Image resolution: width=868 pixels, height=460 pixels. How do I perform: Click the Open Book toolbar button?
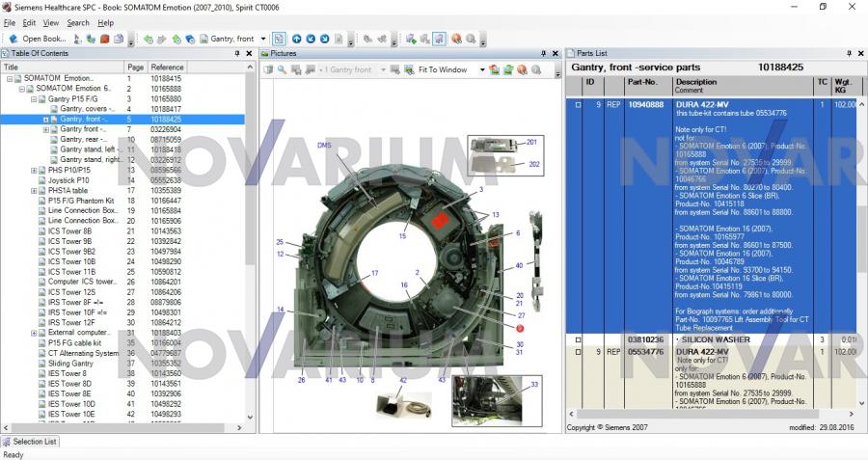[39, 39]
